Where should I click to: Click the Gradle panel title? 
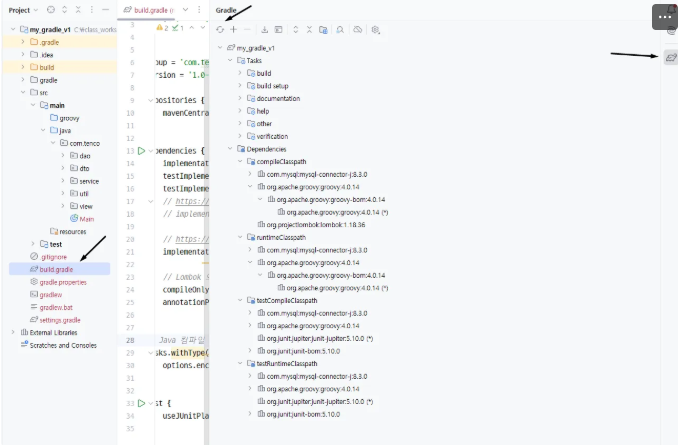pos(226,10)
